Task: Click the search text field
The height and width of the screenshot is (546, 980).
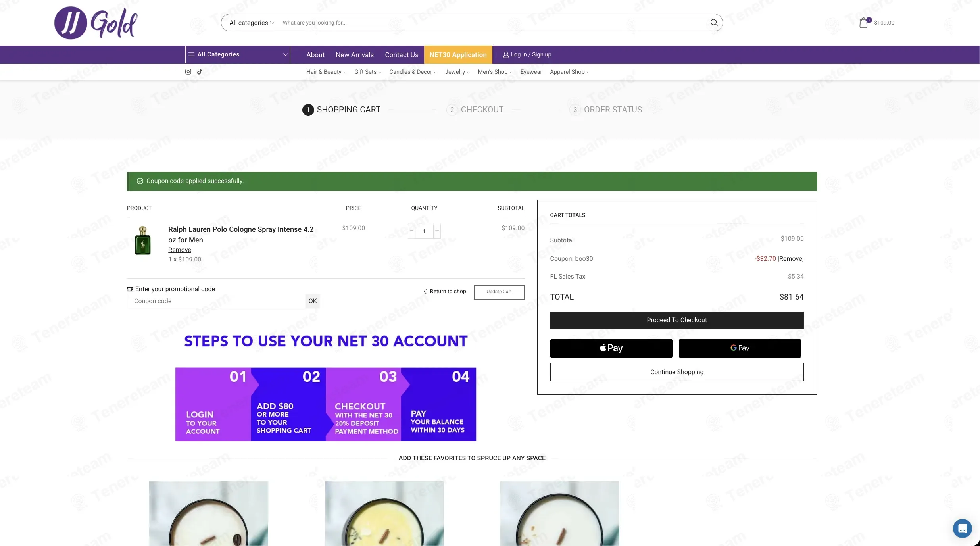Action: coord(492,23)
